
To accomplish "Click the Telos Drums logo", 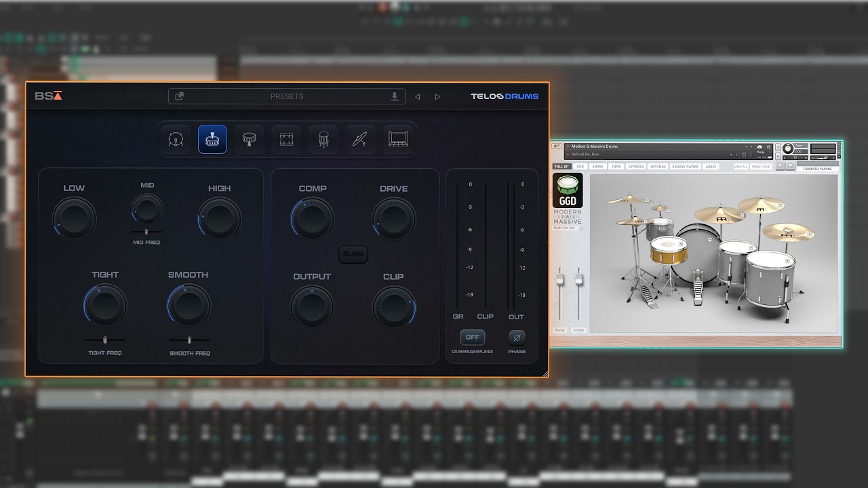I will click(x=505, y=96).
